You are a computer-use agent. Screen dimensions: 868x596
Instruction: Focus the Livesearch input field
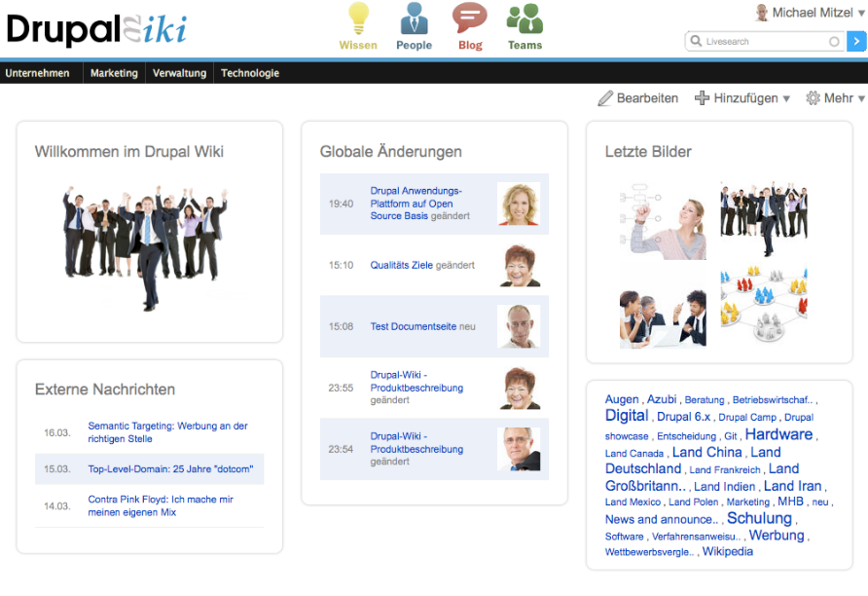766,42
